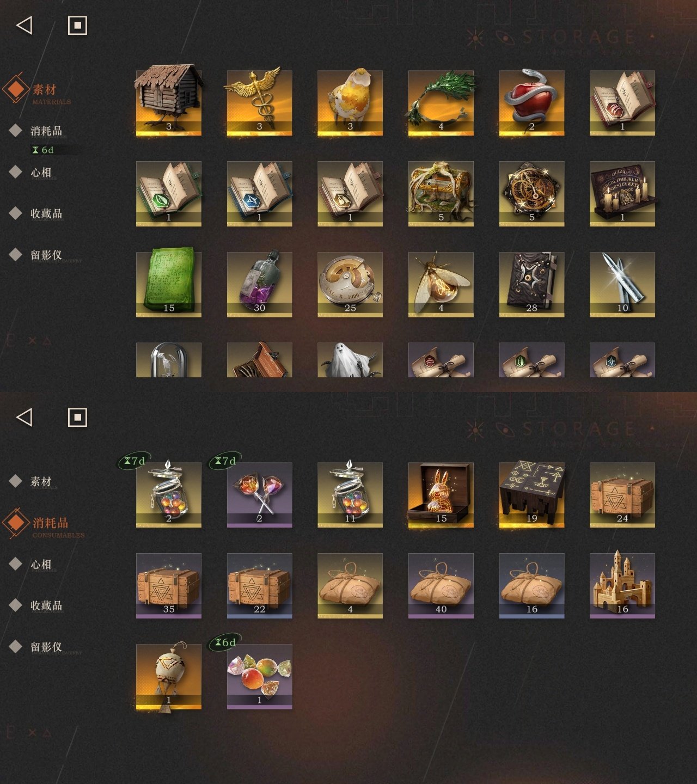697x784 pixels.
Task: Select the green stone tablet with count 15
Action: (169, 284)
